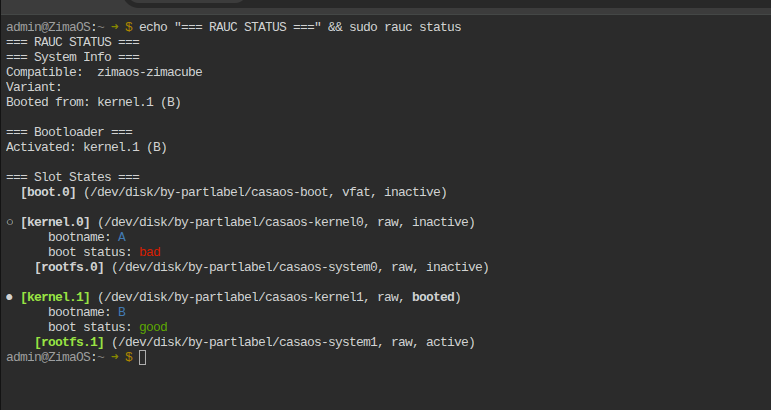Click the casaos-kernel0 partlabel path
Screen dimensions: 771x410
click(x=234, y=222)
